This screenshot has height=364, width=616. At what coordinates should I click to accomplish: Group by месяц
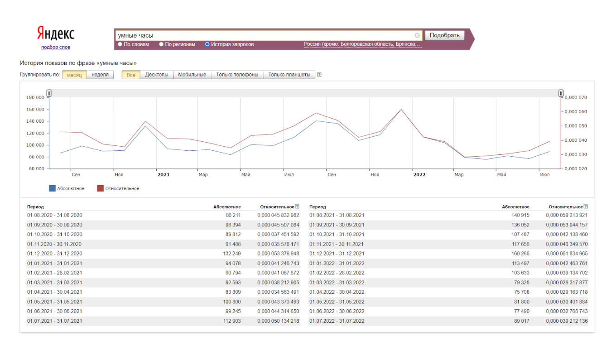[x=74, y=75]
